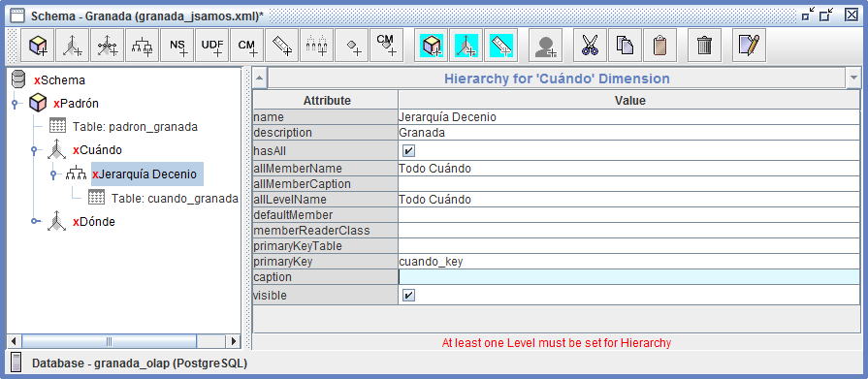The width and height of the screenshot is (868, 379).
Task: Click the Schema database icon in tree
Action: pos(18,79)
